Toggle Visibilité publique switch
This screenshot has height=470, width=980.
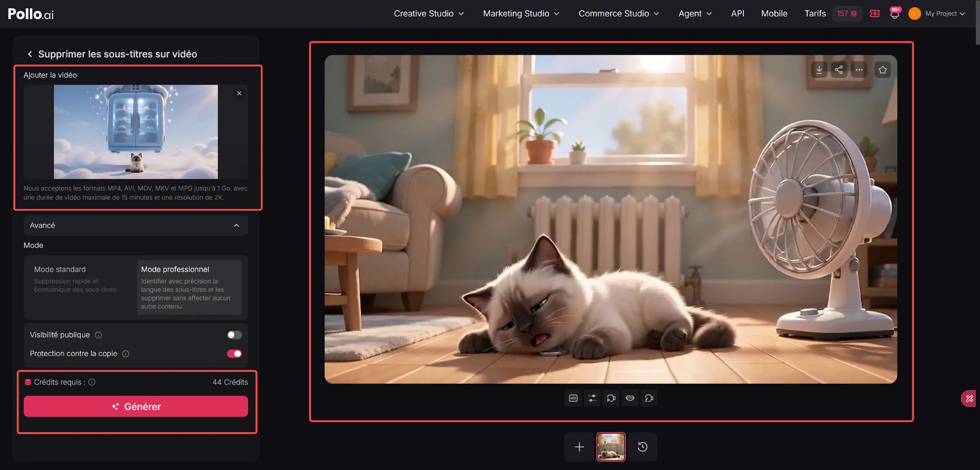point(234,335)
